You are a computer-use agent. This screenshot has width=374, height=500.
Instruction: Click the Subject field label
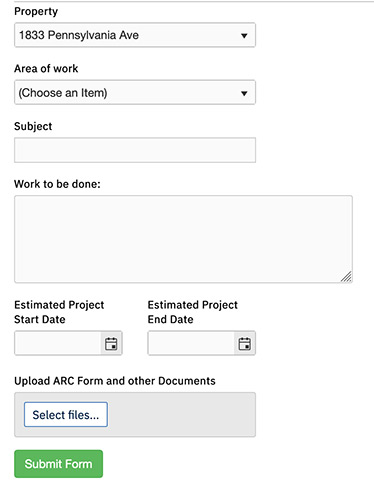tap(33, 126)
